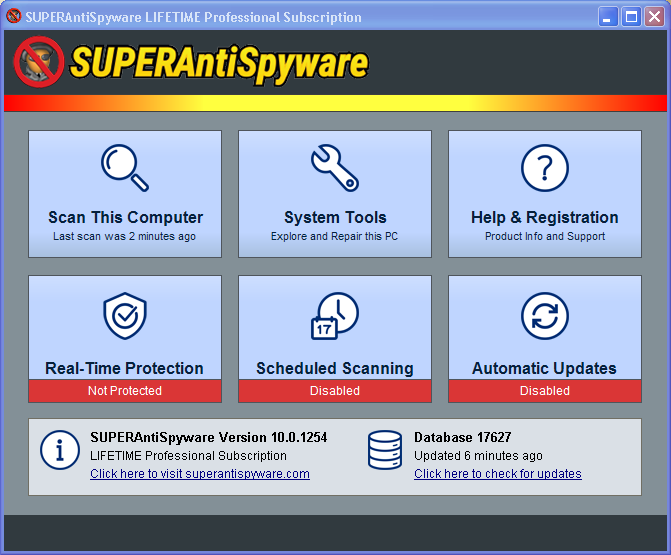
Task: Open Real-Time Protection heading
Action: [x=124, y=368]
